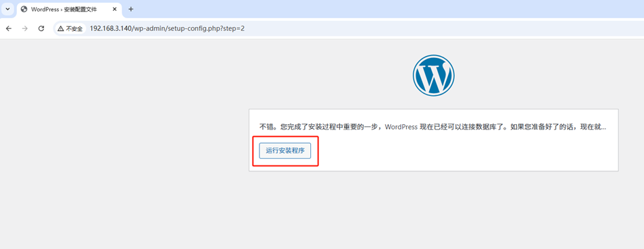This screenshot has height=249, width=644.
Task: Open a new tab with plus button
Action: point(130,9)
